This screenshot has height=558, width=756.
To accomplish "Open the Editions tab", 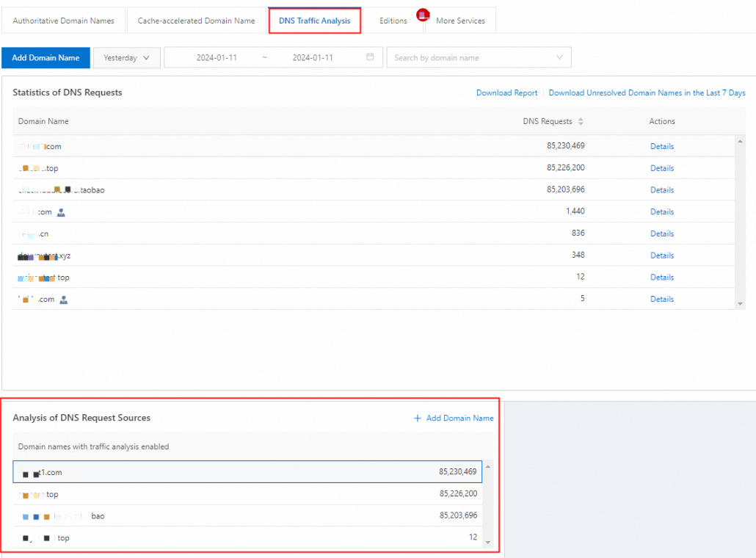I will pyautogui.click(x=393, y=21).
